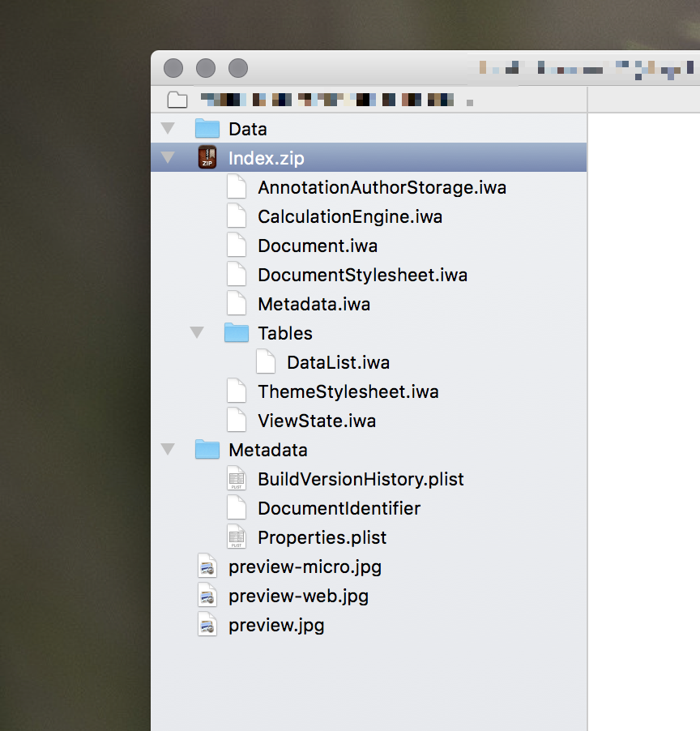
Task: Click the ViewState.iwa file icon
Action: coord(237,420)
